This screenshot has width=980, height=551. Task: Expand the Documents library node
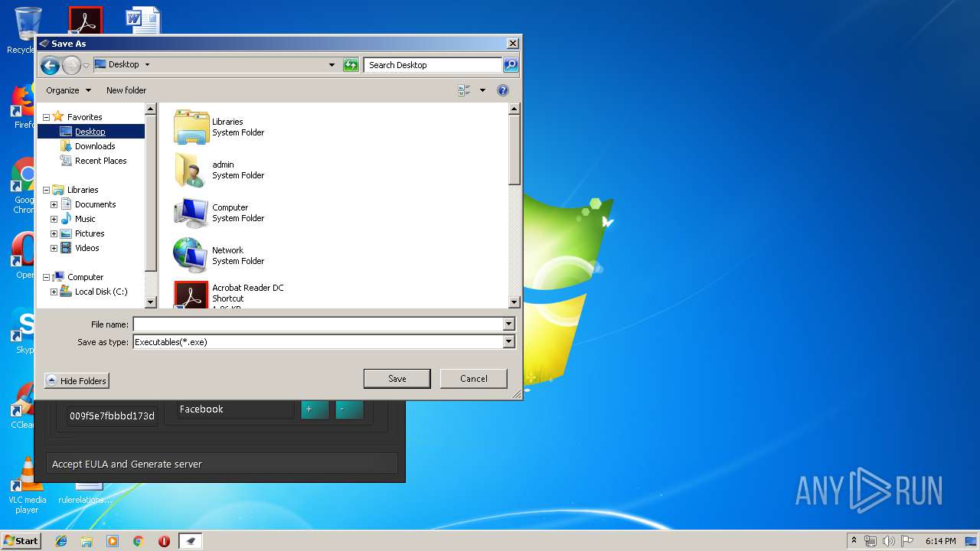pyautogui.click(x=54, y=204)
